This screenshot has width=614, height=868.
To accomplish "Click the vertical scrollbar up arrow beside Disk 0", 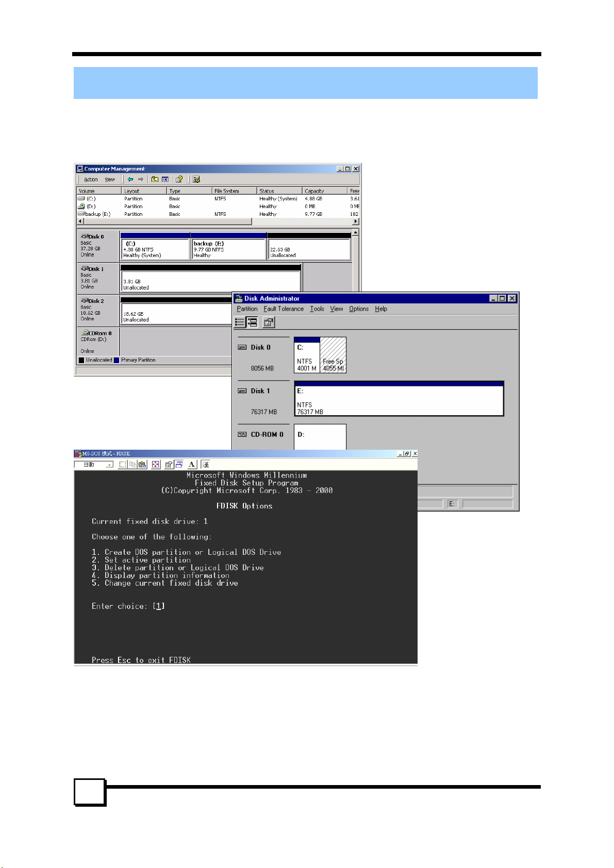I will point(355,233).
